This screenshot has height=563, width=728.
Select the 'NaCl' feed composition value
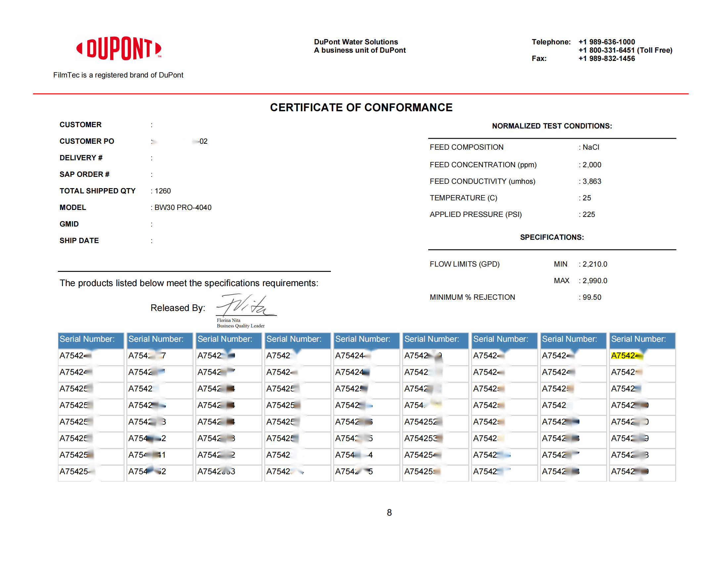pos(590,147)
